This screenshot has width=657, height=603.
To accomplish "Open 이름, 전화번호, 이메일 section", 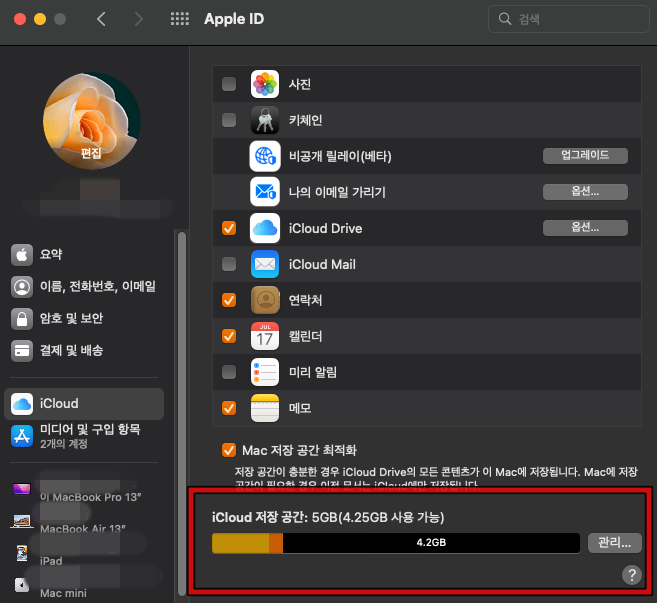I will tap(84, 287).
